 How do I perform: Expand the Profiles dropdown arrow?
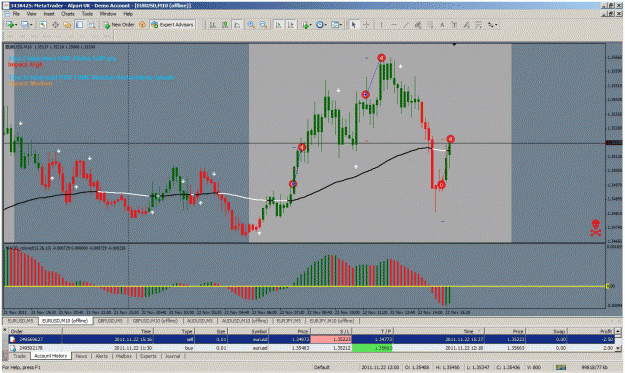tap(31, 25)
